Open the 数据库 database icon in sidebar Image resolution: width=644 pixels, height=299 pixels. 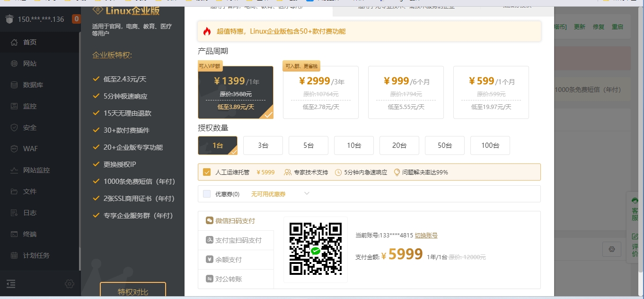tap(14, 85)
